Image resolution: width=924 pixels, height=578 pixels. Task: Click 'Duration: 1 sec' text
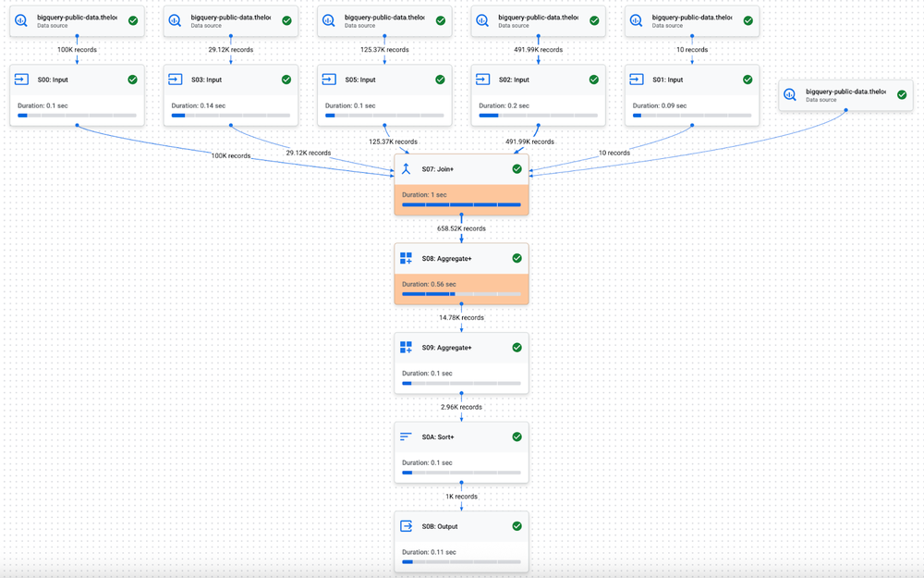424,194
